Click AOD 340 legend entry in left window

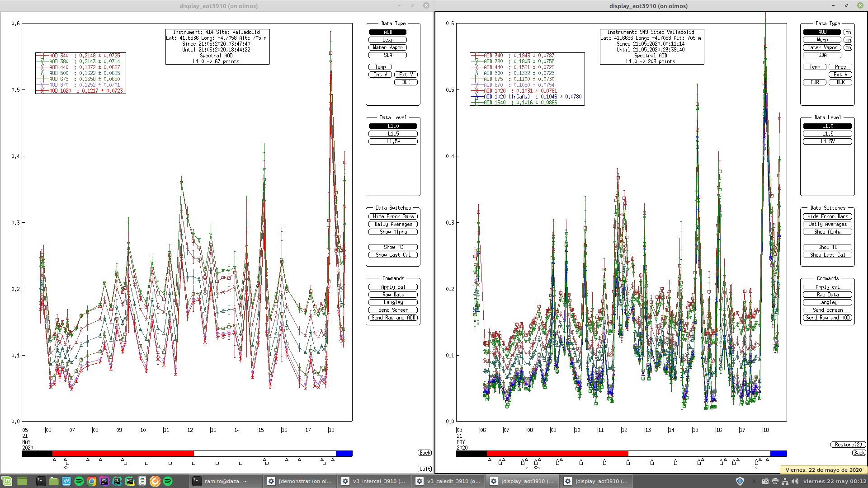pyautogui.click(x=79, y=56)
